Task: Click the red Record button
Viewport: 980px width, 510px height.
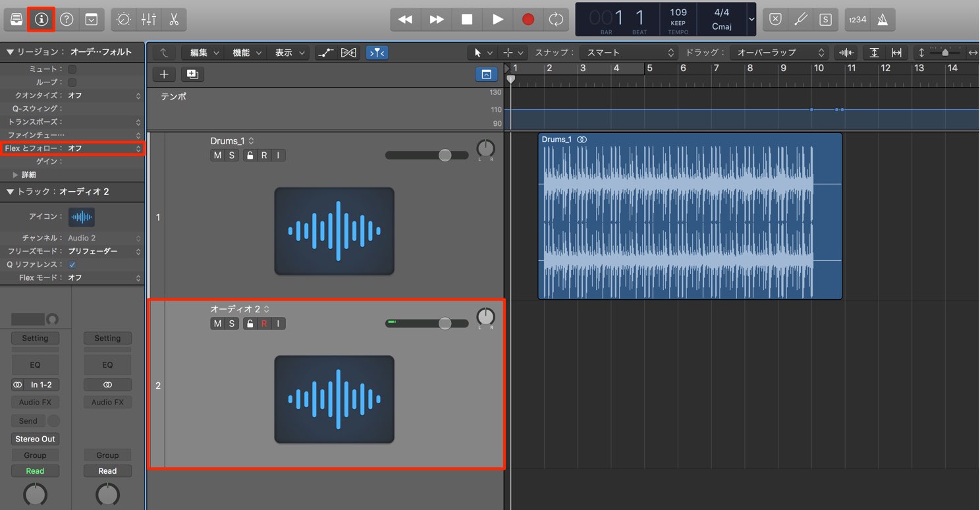Action: [528, 20]
